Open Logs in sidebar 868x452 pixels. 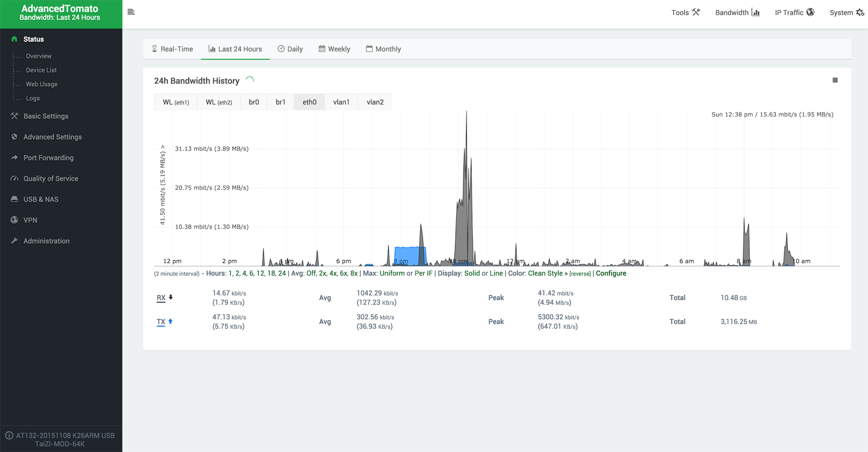click(x=33, y=98)
